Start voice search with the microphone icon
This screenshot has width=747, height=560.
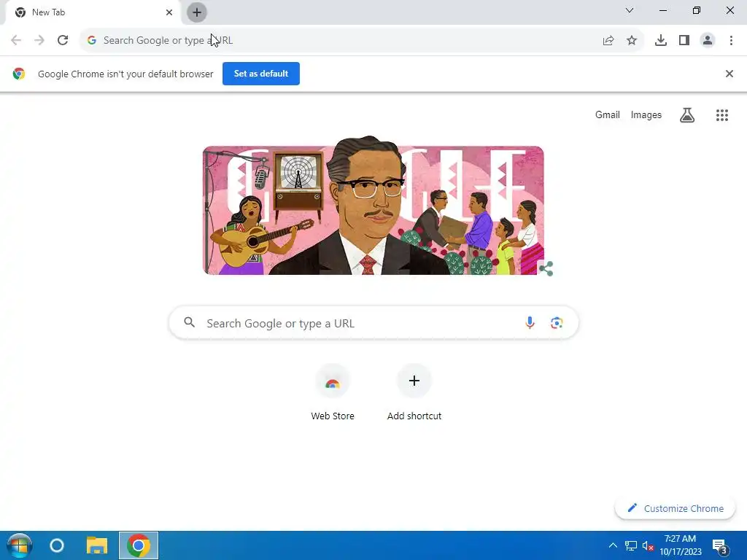pyautogui.click(x=530, y=323)
